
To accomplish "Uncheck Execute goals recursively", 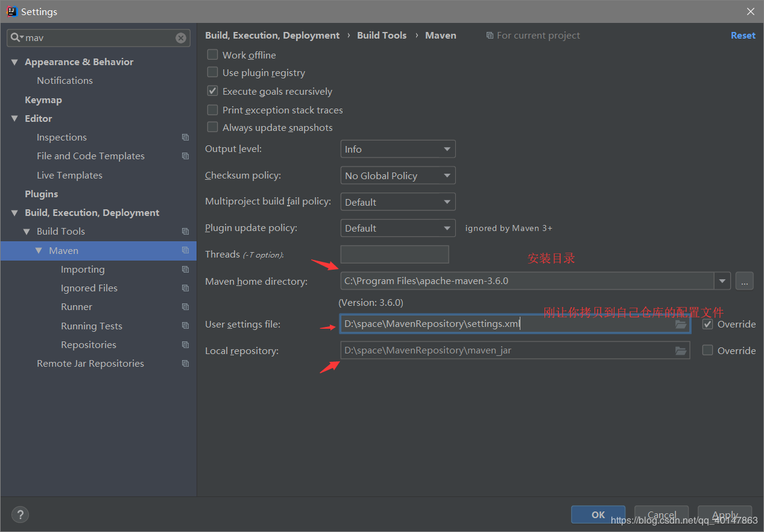I will pos(212,91).
